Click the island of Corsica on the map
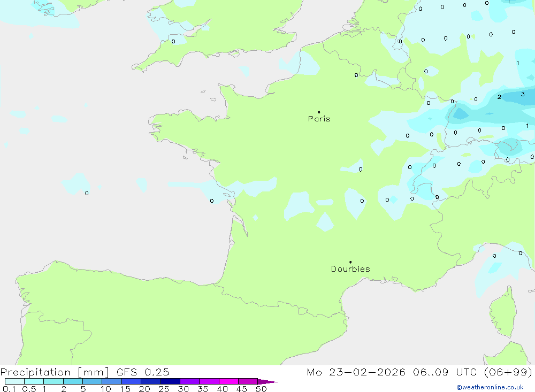Image resolution: width=535 pixels, height=392 pixels. pos(503,312)
